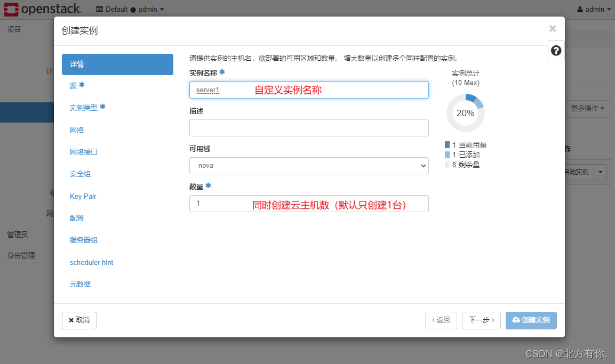Click the 取消 button
This screenshot has width=615, height=364.
click(79, 320)
